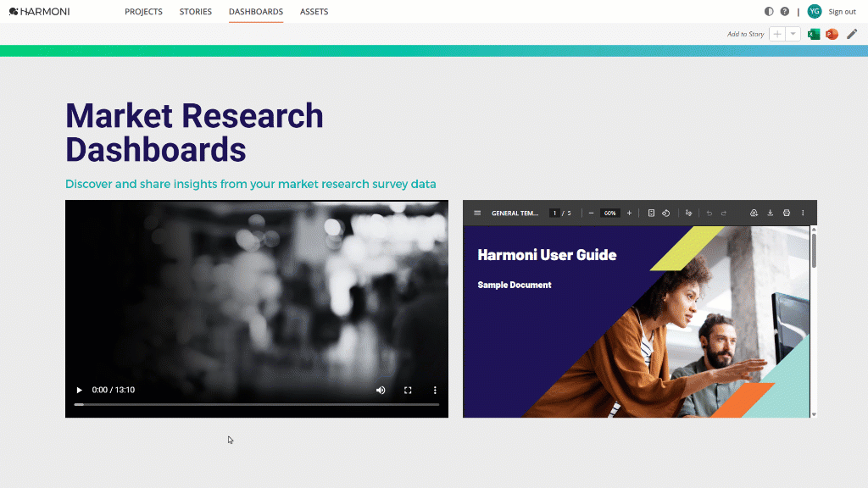The height and width of the screenshot is (488, 868).
Task: Go to the Stories tab
Action: [196, 11]
